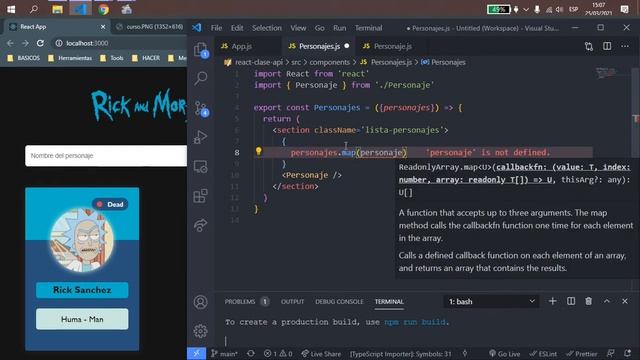Click the main branch in status bar
This screenshot has width=640, height=360.
coord(224,353)
